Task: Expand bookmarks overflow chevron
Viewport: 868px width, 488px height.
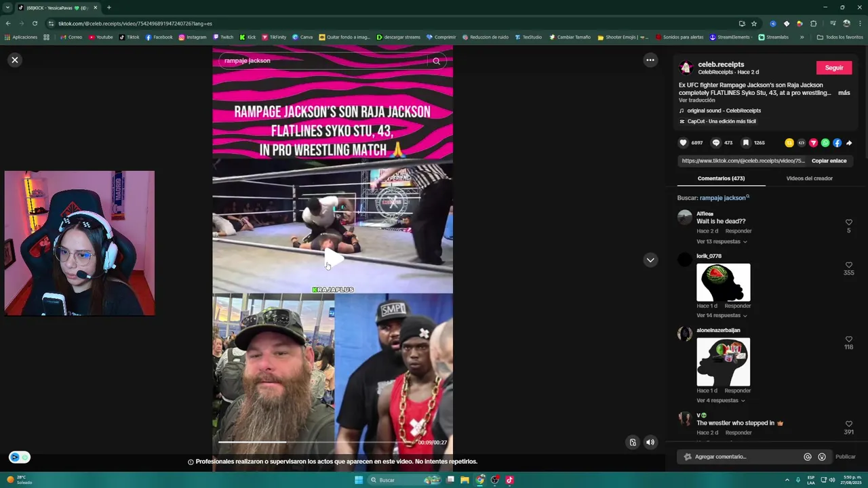Action: coord(802,37)
